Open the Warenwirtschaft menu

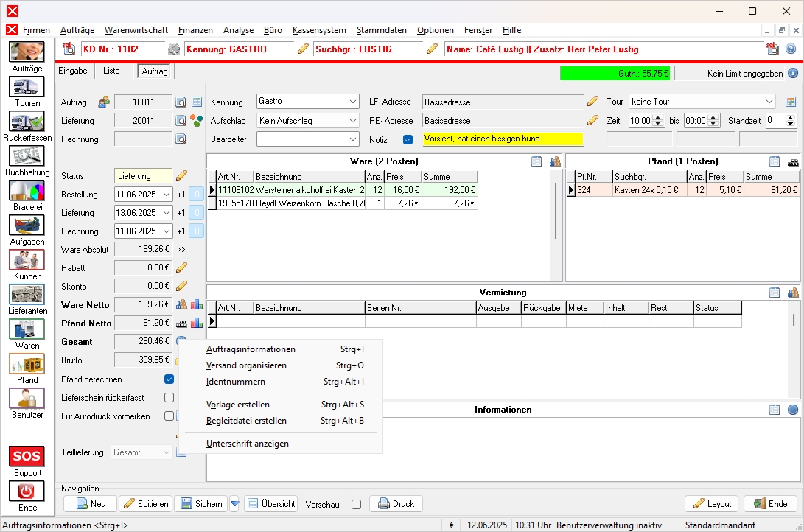pyautogui.click(x=136, y=30)
